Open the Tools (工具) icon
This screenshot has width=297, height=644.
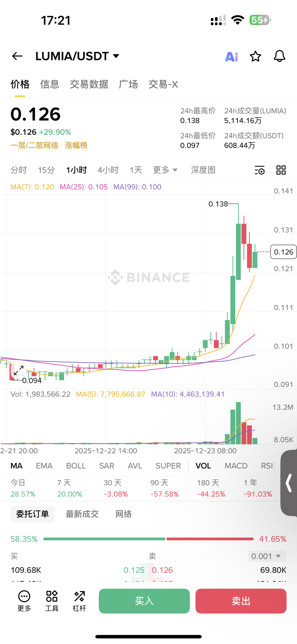tap(52, 601)
